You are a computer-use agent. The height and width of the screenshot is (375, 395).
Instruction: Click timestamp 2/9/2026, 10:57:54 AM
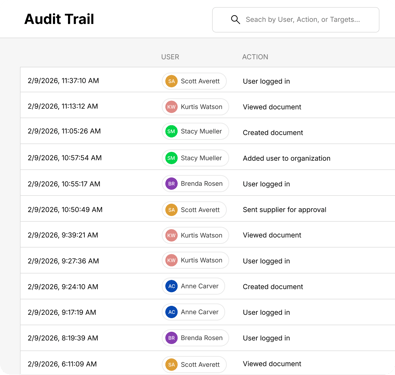pyautogui.click(x=65, y=158)
